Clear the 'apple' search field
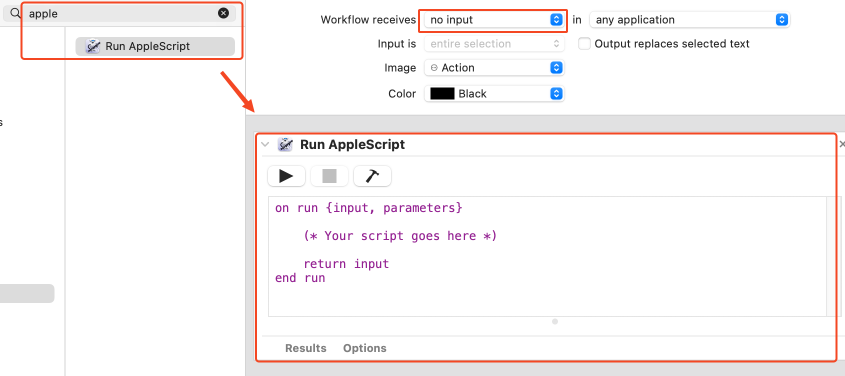 click(223, 13)
